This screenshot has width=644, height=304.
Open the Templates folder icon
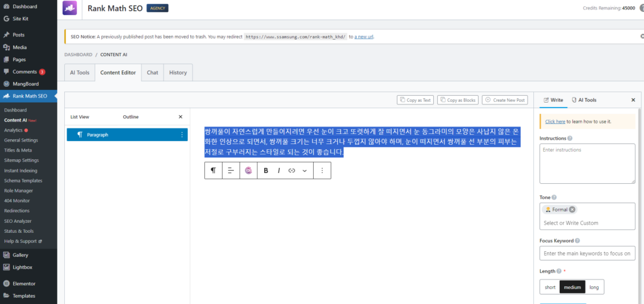tap(6, 296)
